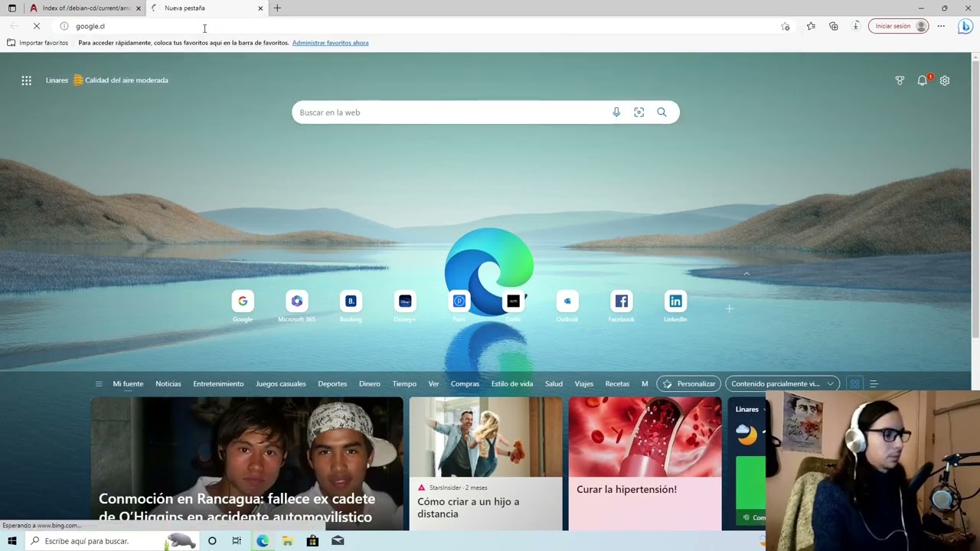Viewport: 980px width, 551px height.
Task: Select the Deportes feed tab
Action: point(332,384)
